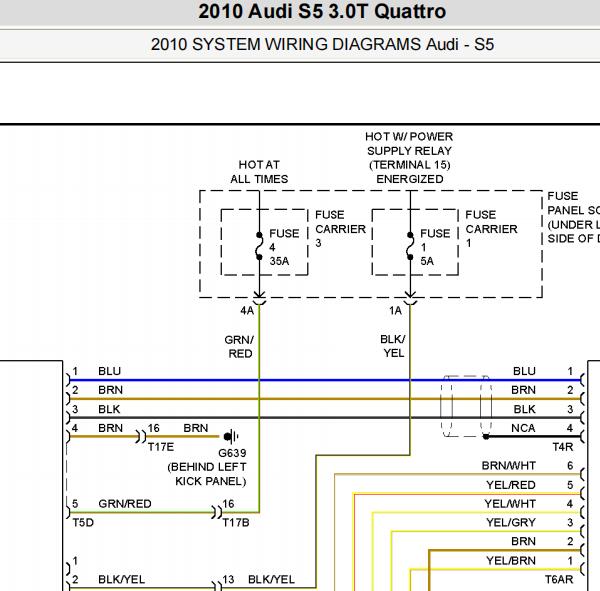Click the "1A" connector label

coord(395,311)
